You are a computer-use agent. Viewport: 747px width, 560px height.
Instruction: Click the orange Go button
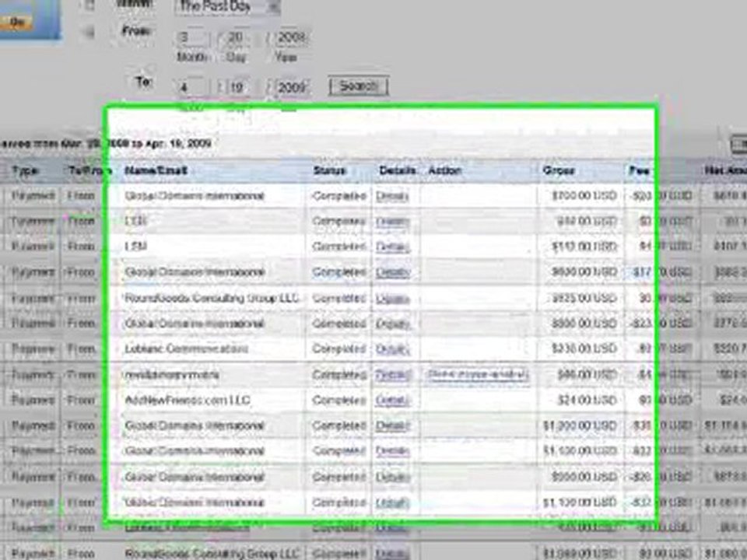point(17,22)
